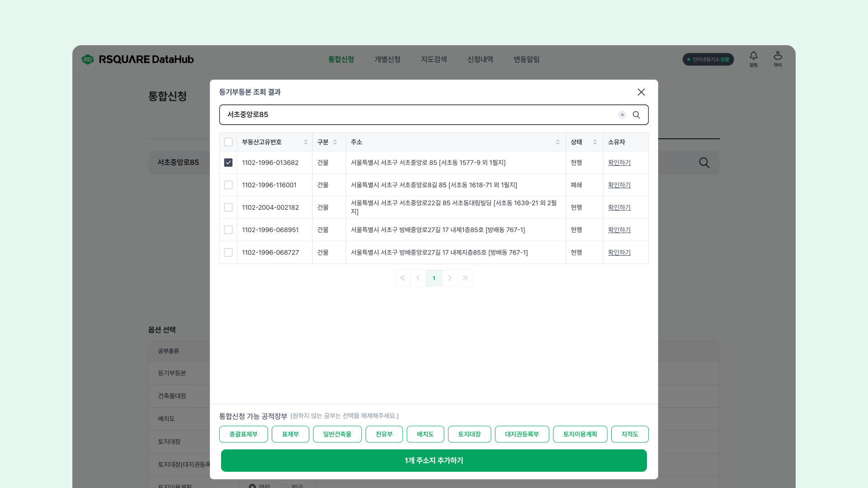The image size is (868, 488).
Task: Open the 개별신청 navigation tab
Action: (x=387, y=59)
